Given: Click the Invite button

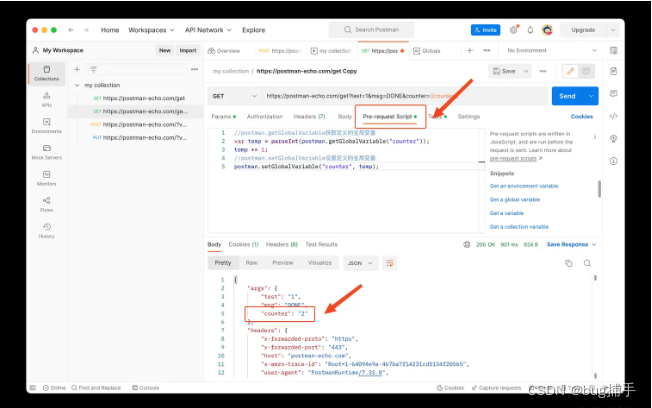Looking at the screenshot, I should tap(485, 30).
